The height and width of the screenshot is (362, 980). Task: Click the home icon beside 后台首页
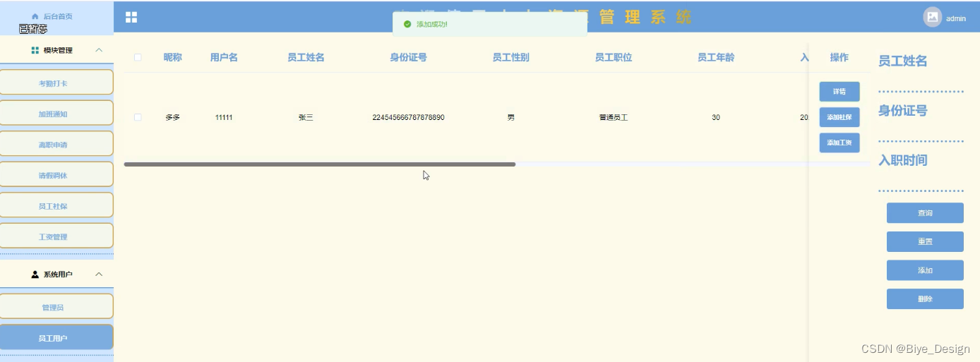tap(35, 16)
